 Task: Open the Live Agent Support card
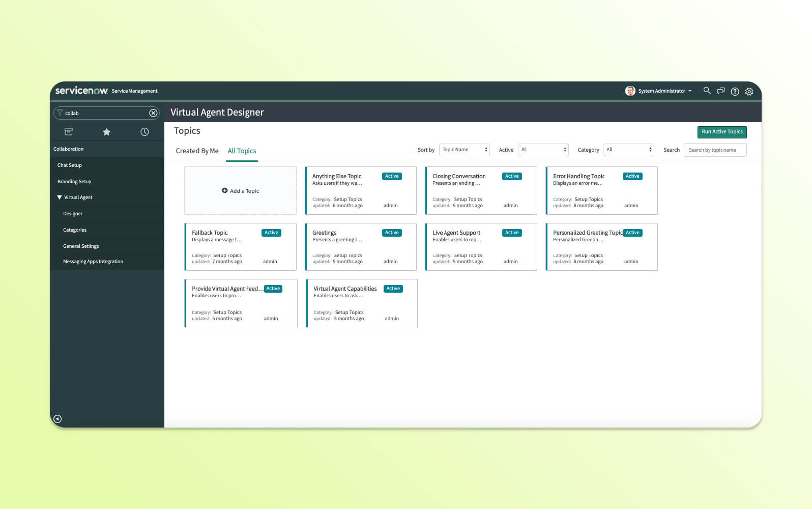[481, 247]
